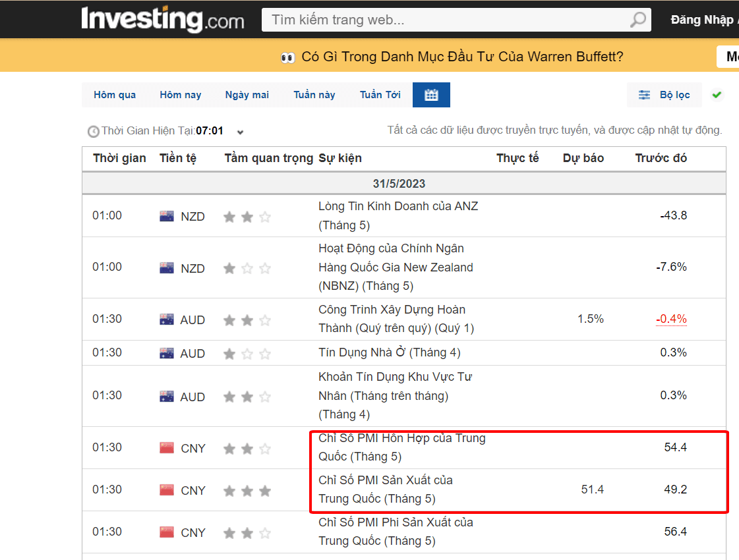Click the search magnifier icon
This screenshot has width=739, height=560.
click(638, 20)
